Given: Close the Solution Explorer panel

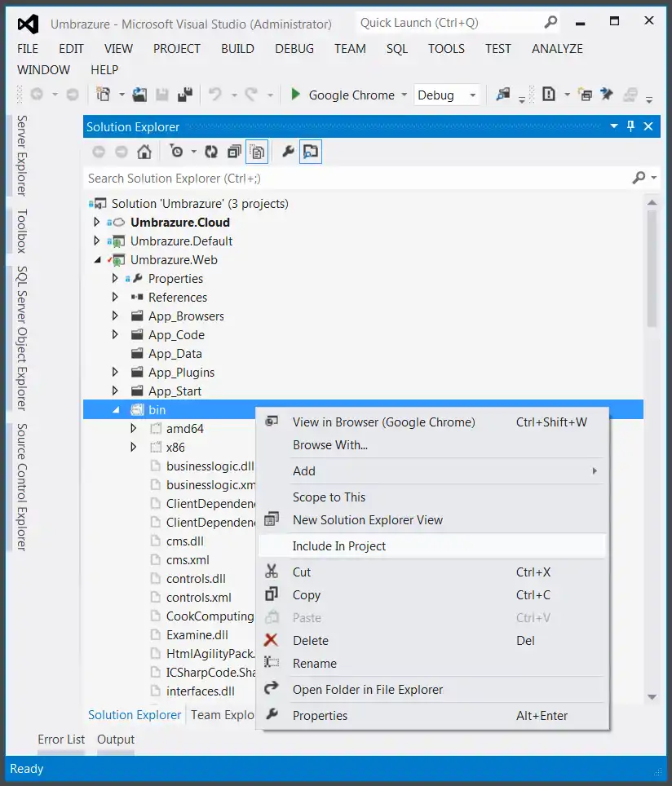Looking at the screenshot, I should click(648, 126).
